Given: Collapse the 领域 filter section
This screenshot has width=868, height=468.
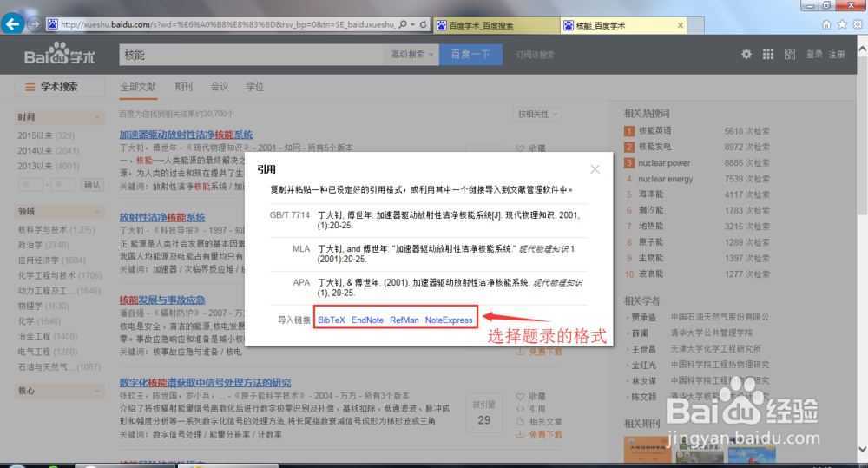Looking at the screenshot, I should click(97, 212).
